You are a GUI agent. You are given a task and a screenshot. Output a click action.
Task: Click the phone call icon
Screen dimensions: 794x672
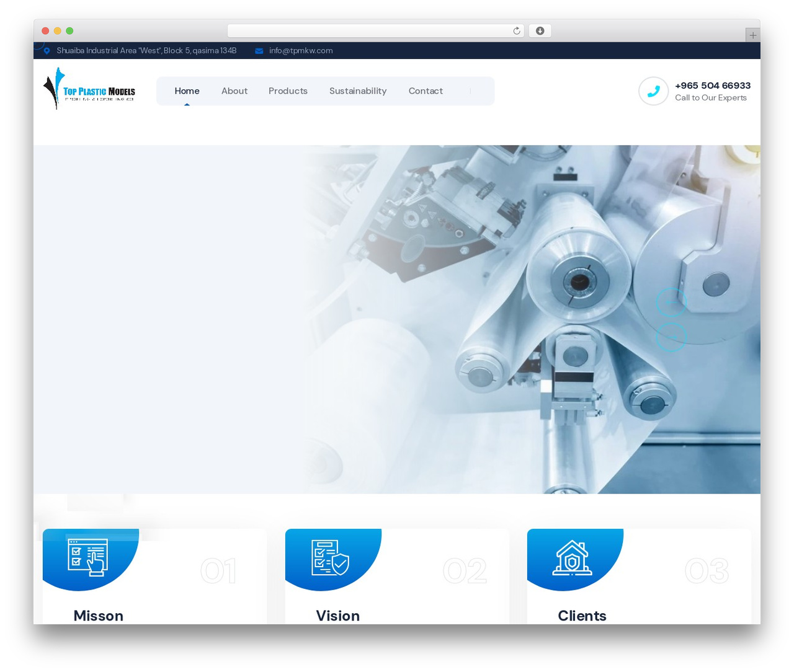653,91
